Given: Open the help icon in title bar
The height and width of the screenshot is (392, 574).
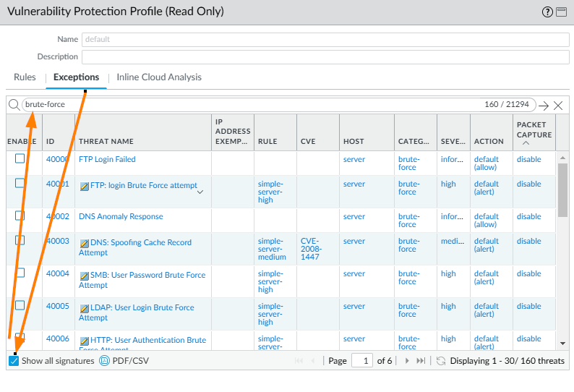Looking at the screenshot, I should 547,12.
